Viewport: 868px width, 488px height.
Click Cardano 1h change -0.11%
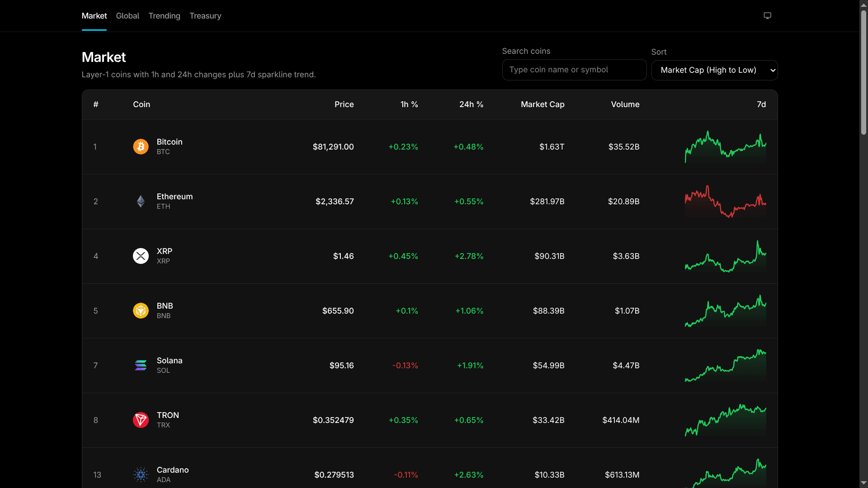[406, 475]
